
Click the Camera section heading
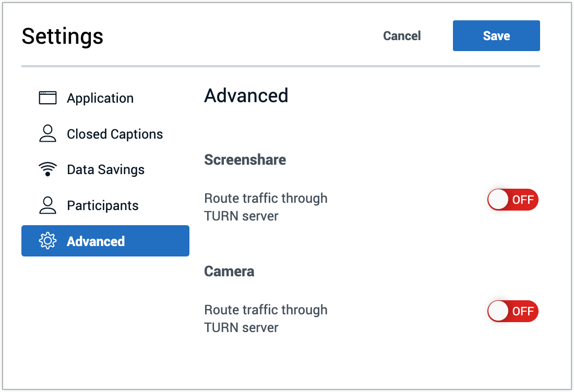[x=229, y=271]
